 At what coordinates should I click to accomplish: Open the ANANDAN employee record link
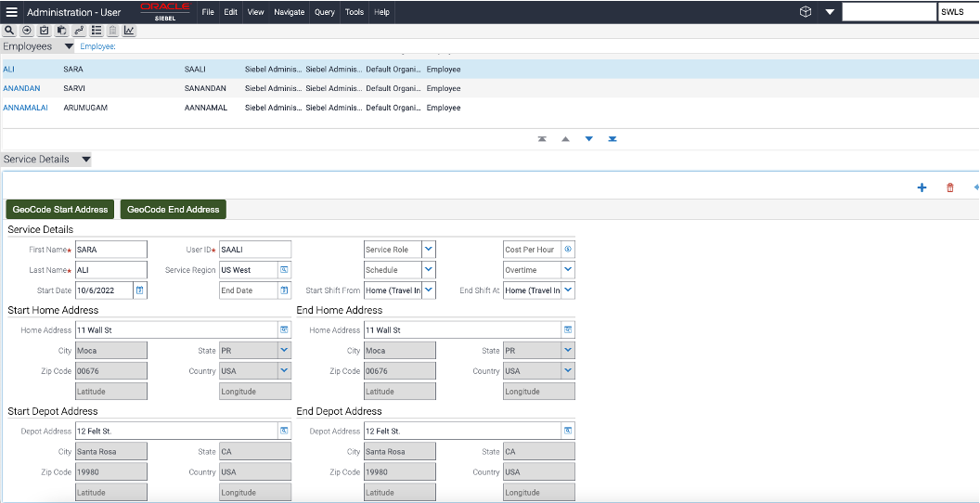(21, 88)
